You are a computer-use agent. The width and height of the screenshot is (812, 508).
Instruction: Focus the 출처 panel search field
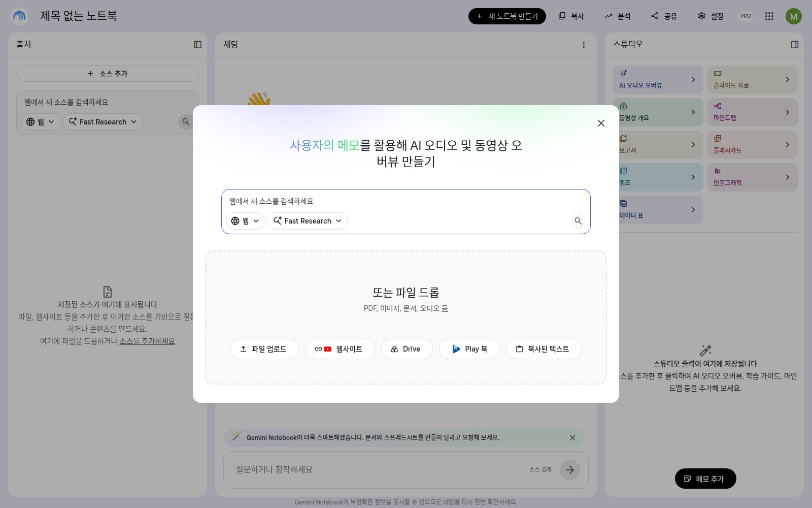click(x=108, y=102)
